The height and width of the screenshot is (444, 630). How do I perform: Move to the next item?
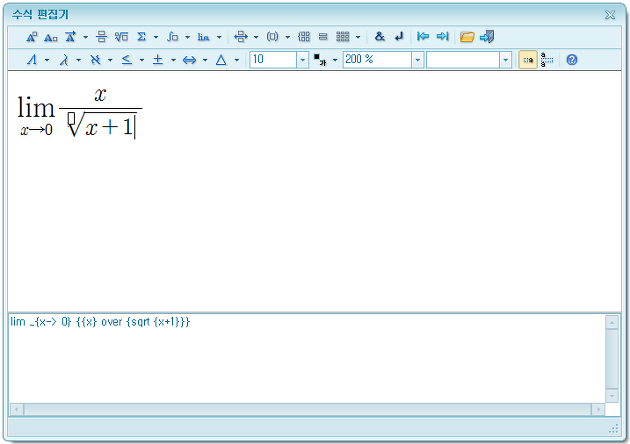[x=442, y=37]
